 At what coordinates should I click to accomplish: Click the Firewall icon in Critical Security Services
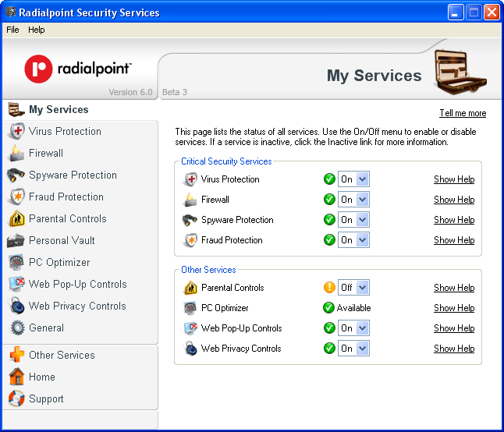[x=190, y=200]
